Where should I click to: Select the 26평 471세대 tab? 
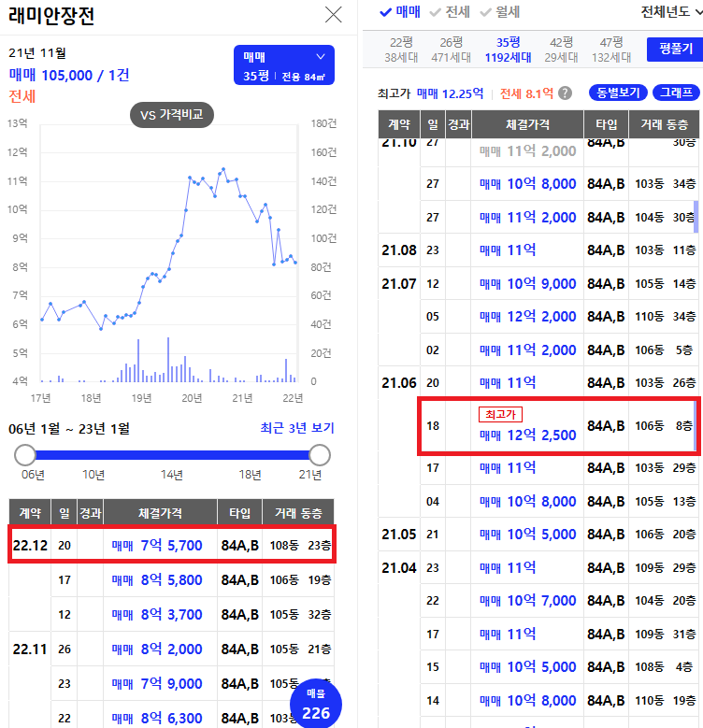pos(451,50)
